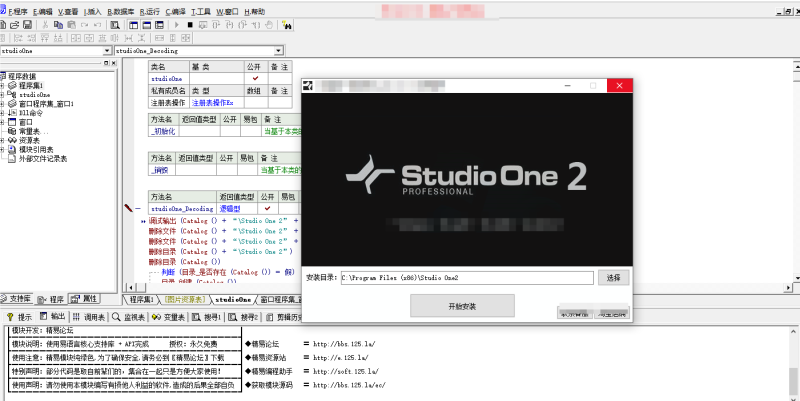
Task: Switch to the 变量表 output tab
Action: pos(168,317)
